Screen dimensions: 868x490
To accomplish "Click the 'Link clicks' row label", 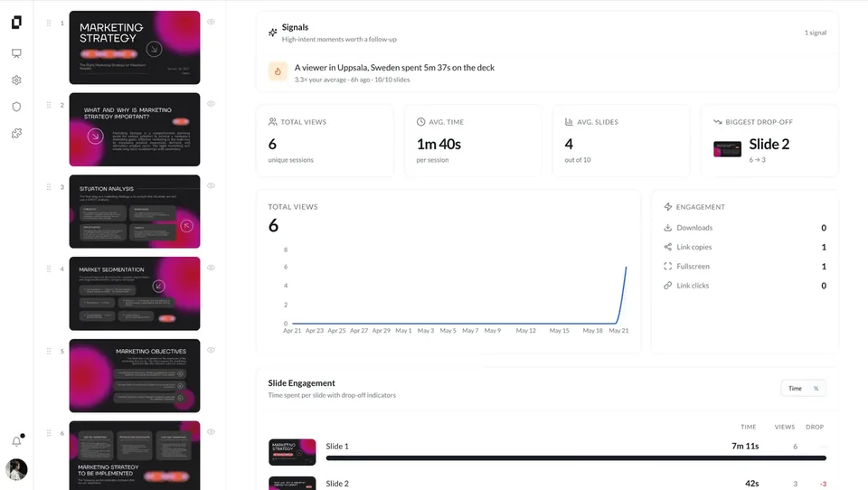I will (693, 286).
